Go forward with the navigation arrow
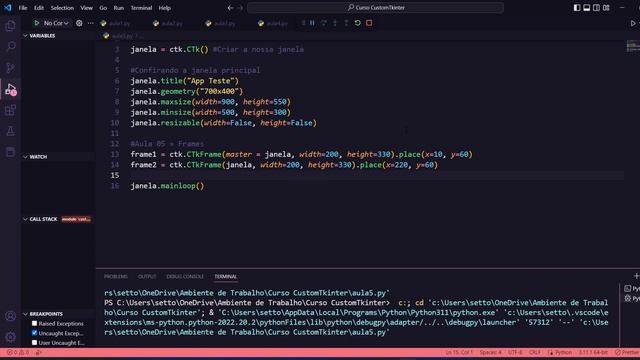This screenshot has width=640, height=360. click(240, 8)
